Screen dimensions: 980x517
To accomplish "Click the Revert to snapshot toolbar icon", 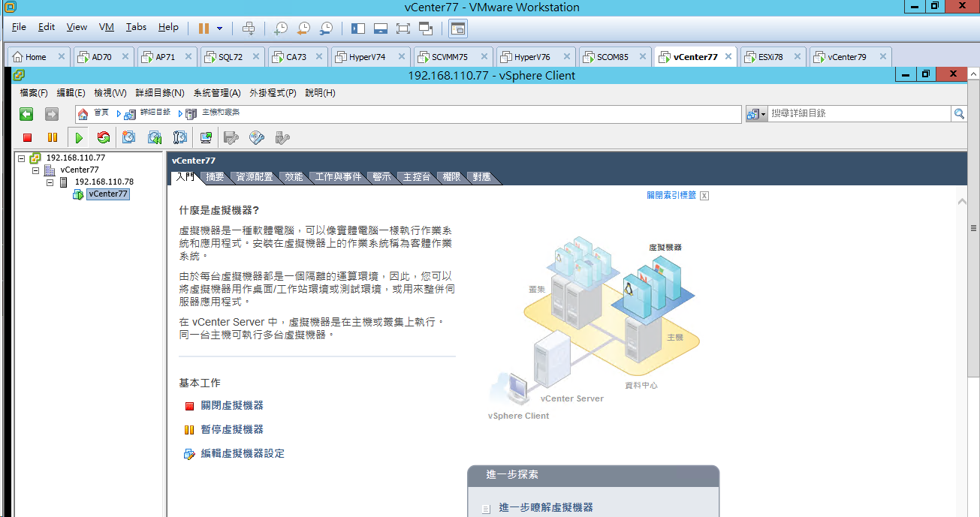I will pos(155,137).
